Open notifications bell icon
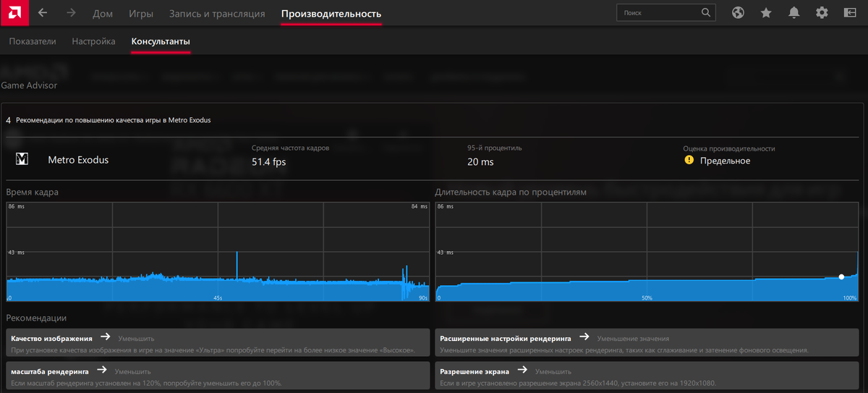Screen dimensions: 868x393 tap(794, 13)
